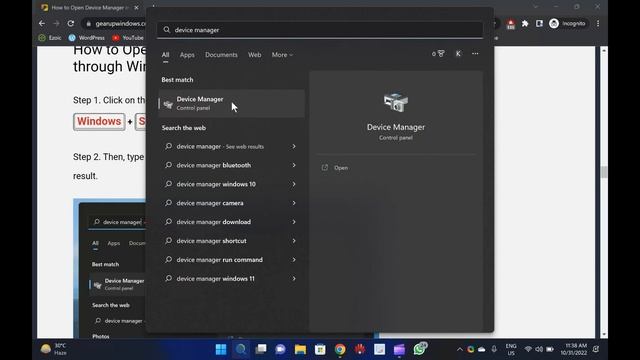This screenshot has height=360, width=640.
Task: Open the YouTube bookmark
Action: (128, 38)
